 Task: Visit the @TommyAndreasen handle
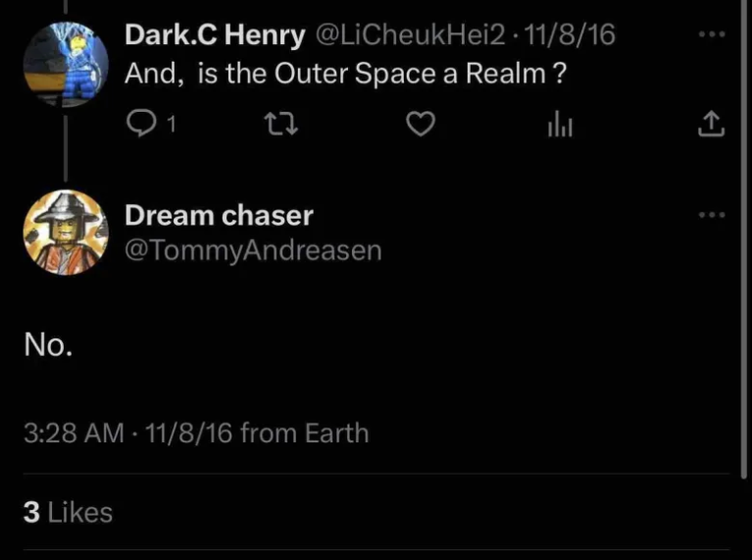pos(253,250)
